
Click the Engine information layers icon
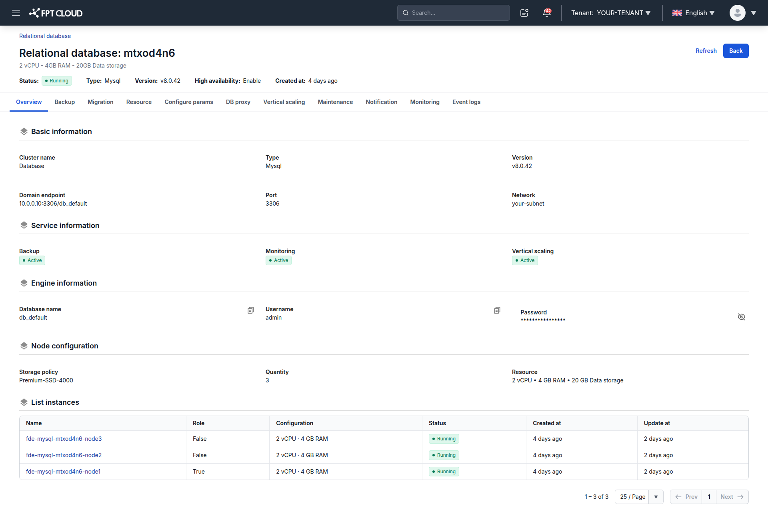pyautogui.click(x=24, y=283)
